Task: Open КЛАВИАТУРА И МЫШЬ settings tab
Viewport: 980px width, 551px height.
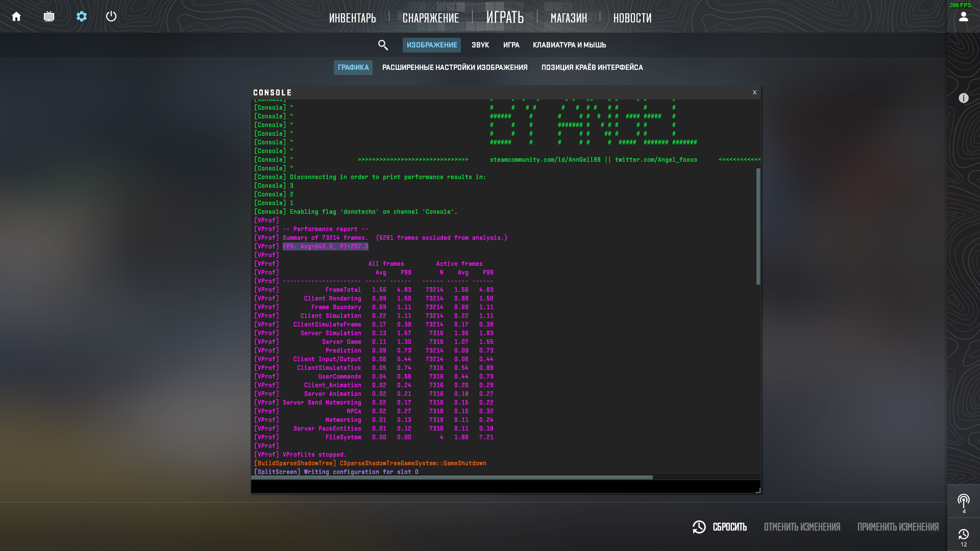Action: pos(569,45)
